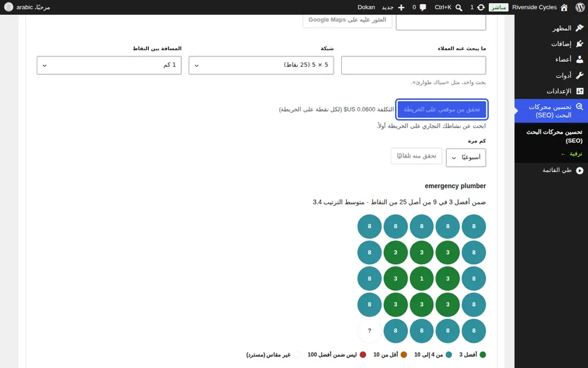This screenshot has width=588, height=368.
Task: Click the chevron of the 5 × 5 dropdown
Action: coord(197,66)
